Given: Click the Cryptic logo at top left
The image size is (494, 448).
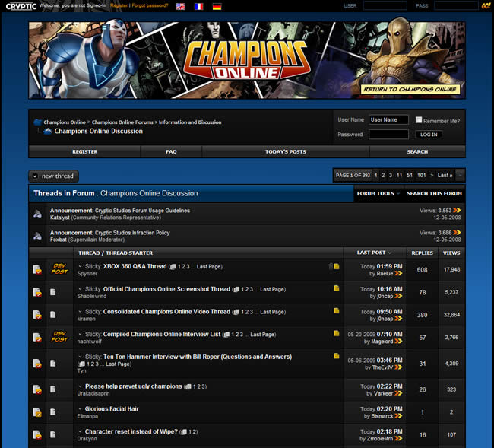Looking at the screenshot, I should pos(21,6).
